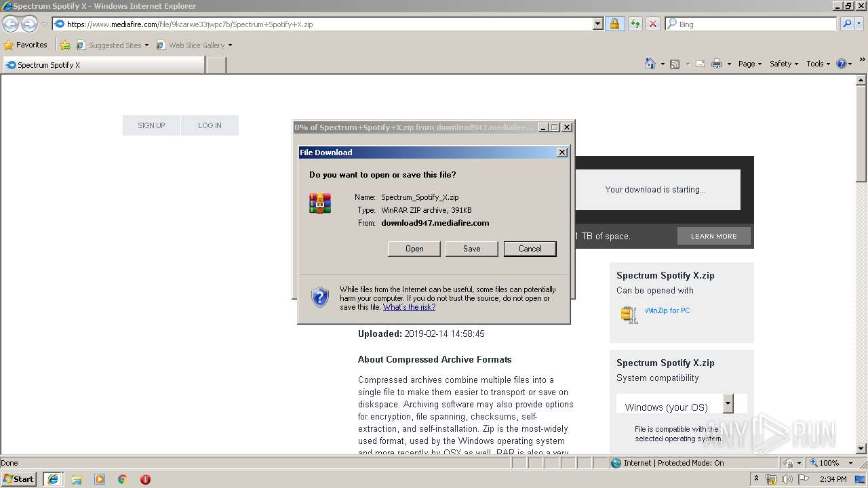Expand Suggested Sites dropdown
This screenshot has height=488, width=868.
click(x=146, y=45)
